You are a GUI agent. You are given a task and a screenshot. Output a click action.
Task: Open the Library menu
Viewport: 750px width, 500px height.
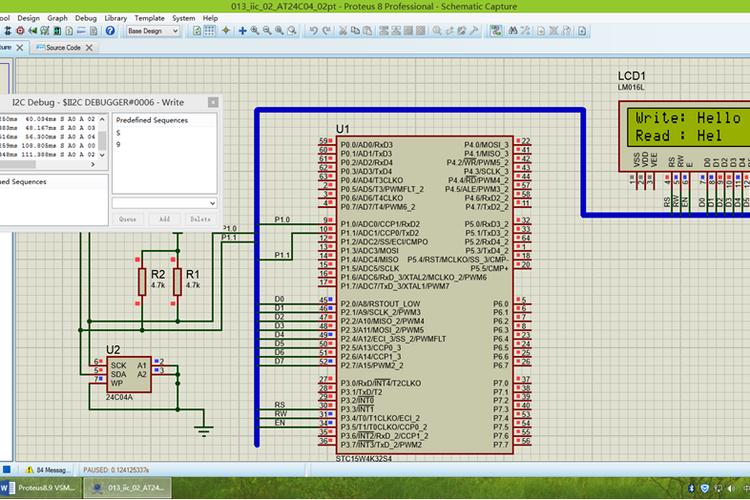tap(116, 18)
